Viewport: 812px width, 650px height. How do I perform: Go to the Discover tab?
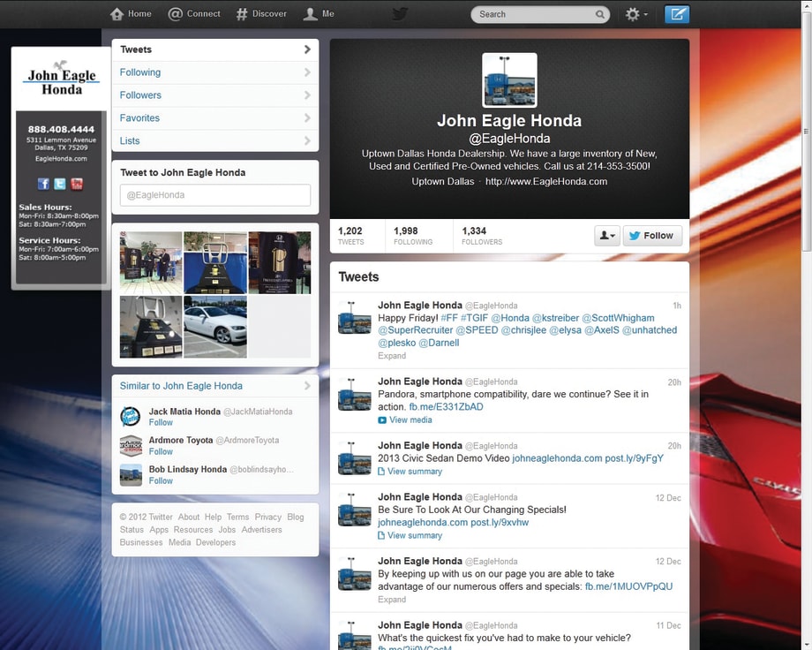261,14
